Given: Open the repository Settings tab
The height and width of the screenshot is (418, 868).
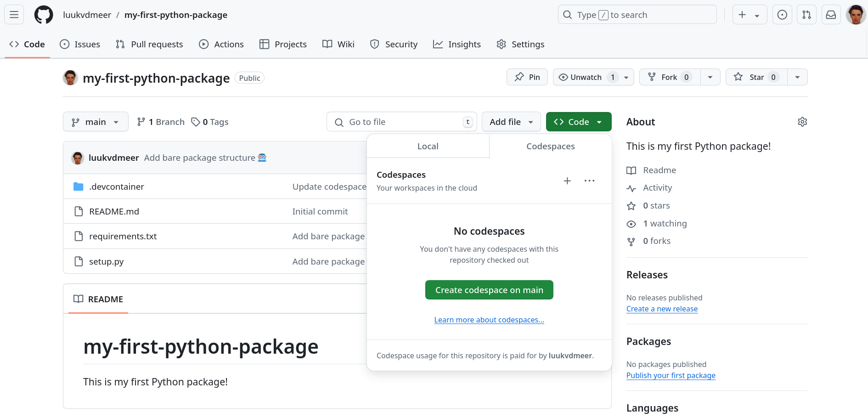Looking at the screenshot, I should point(520,44).
